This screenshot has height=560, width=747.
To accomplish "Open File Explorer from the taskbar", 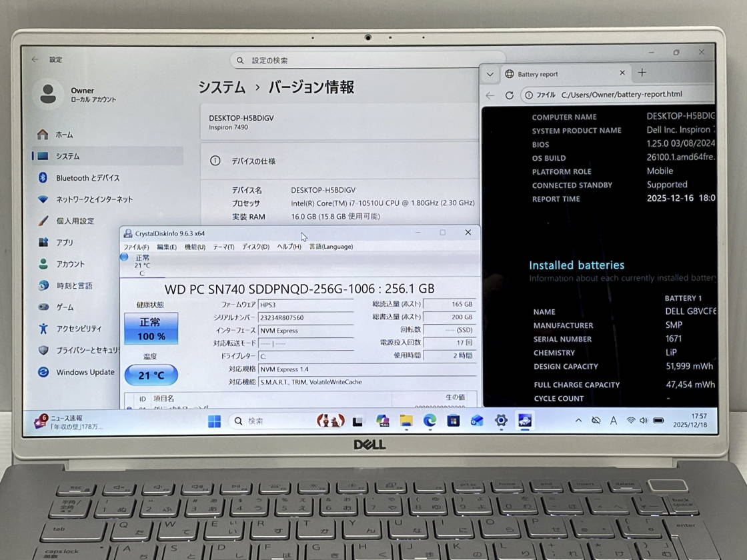I will coord(406,421).
